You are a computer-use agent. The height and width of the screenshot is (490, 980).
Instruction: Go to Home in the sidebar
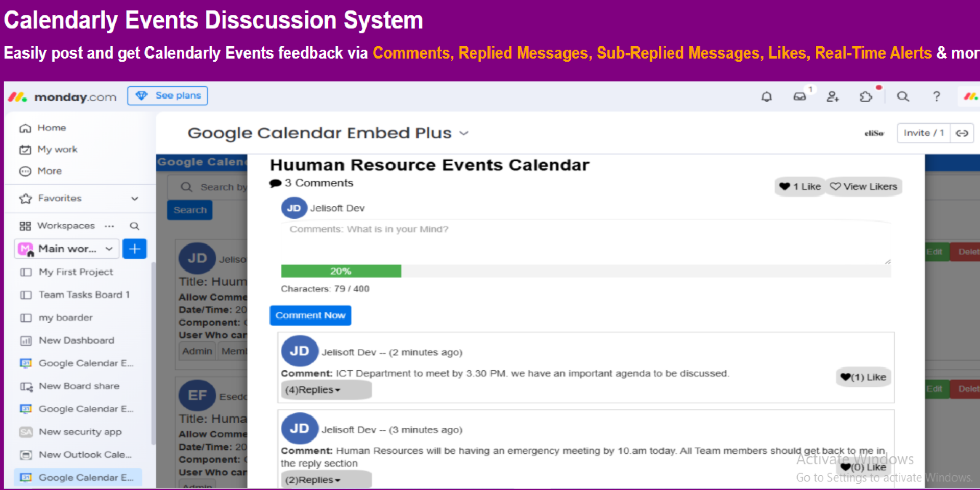(52, 128)
